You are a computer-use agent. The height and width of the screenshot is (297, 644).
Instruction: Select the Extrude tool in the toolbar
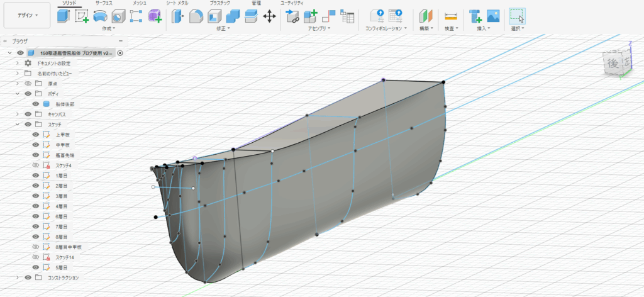pos(64,16)
